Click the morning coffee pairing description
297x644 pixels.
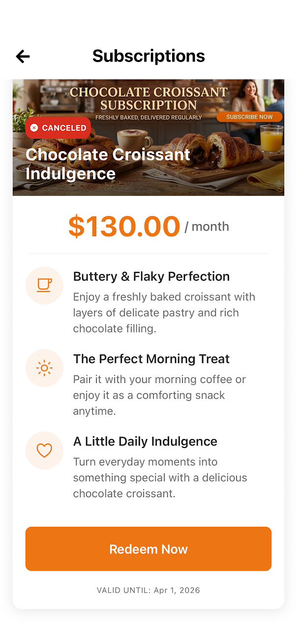click(x=159, y=395)
